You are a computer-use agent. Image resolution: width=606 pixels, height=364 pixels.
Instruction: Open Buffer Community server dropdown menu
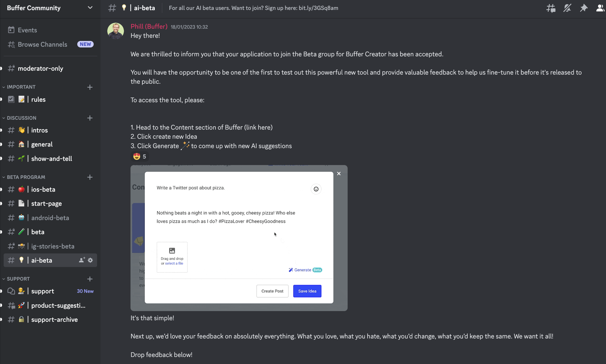click(50, 8)
